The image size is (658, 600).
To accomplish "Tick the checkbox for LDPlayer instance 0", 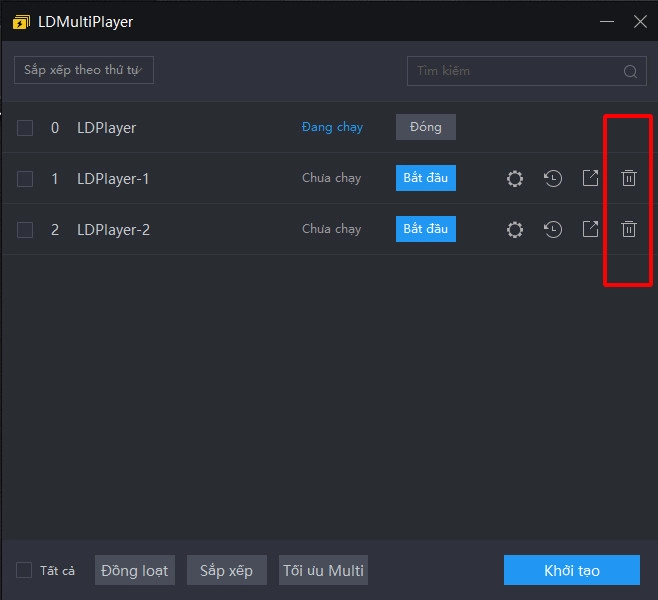I will pyautogui.click(x=25, y=128).
